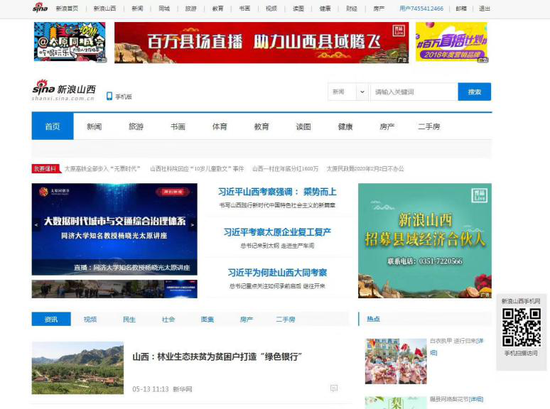
Task: Click the red 我要爆料 tag
Action: pos(46,169)
